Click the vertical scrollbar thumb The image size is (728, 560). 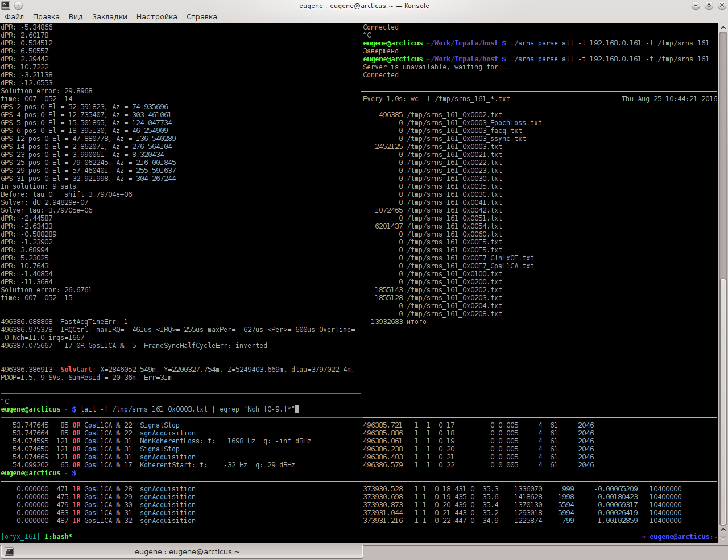click(723, 401)
